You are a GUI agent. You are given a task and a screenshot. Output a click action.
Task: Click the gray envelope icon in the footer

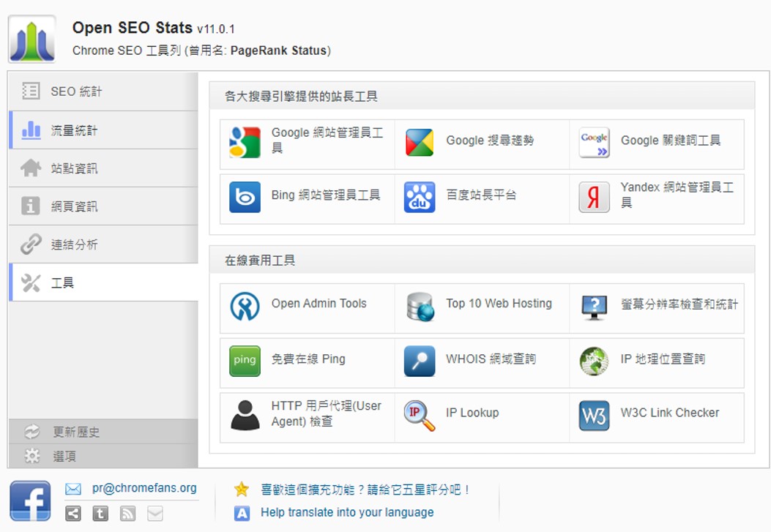click(x=155, y=514)
